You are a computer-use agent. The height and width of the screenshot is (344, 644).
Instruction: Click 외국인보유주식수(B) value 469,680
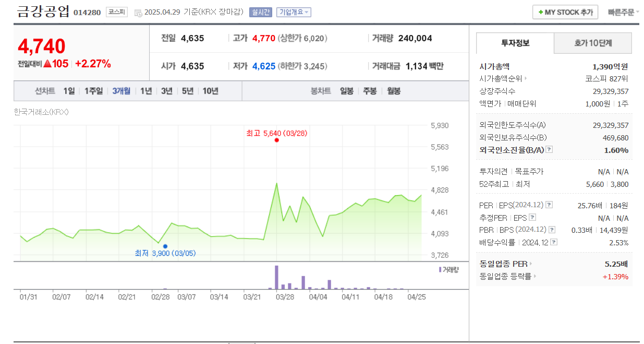616,138
